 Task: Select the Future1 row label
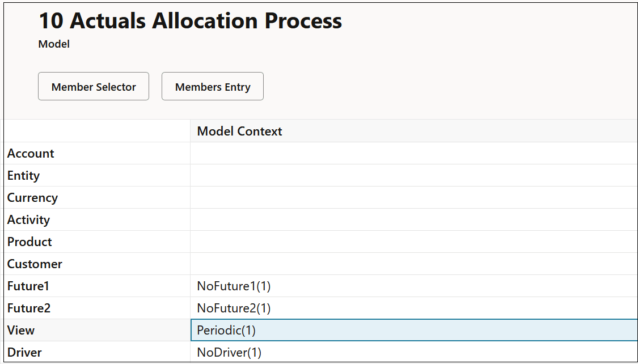28,286
